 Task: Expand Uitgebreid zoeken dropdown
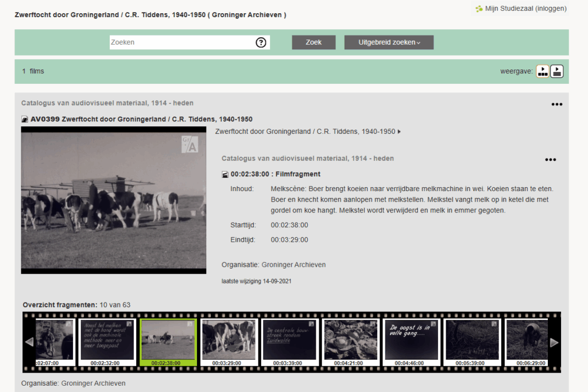click(x=389, y=42)
